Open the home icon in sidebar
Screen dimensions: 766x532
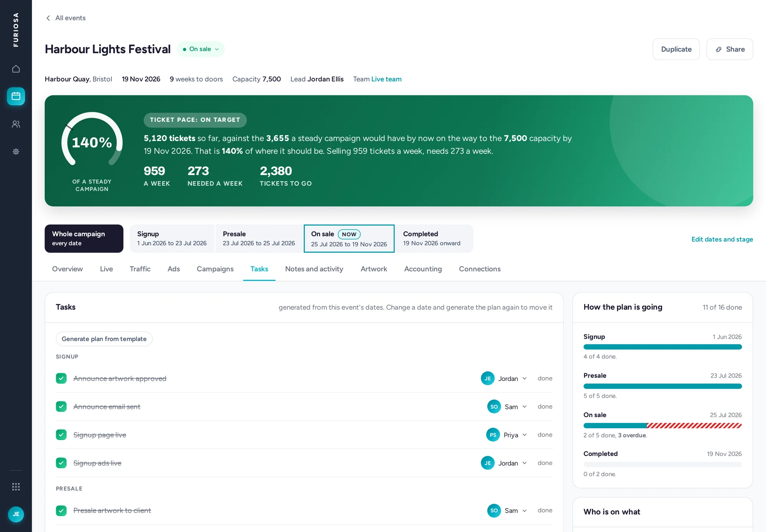tap(16, 69)
